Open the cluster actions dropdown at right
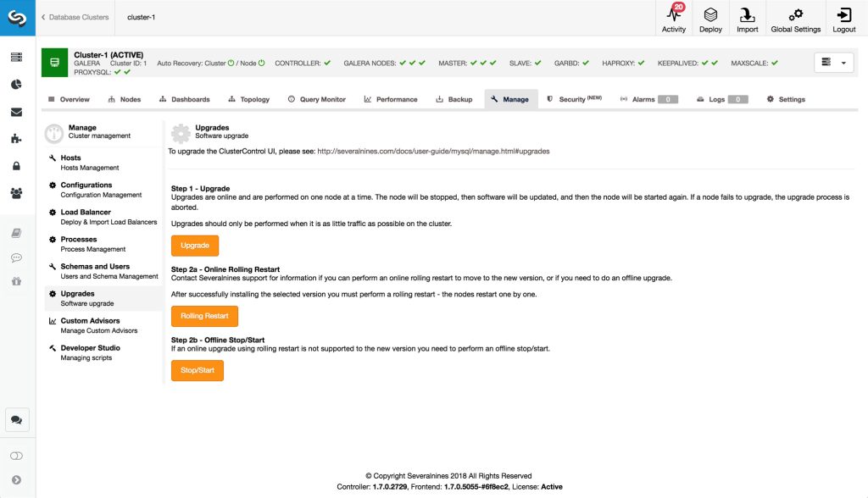Screen dimensions: 868x498 pos(834,63)
